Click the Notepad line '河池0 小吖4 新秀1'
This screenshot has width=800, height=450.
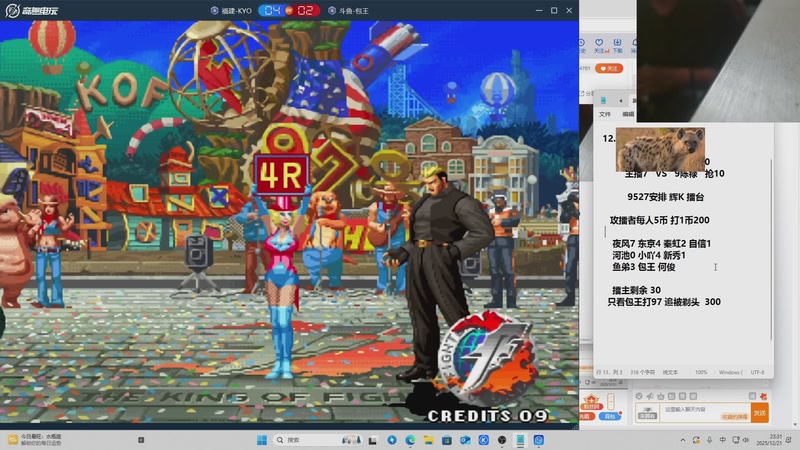point(648,255)
